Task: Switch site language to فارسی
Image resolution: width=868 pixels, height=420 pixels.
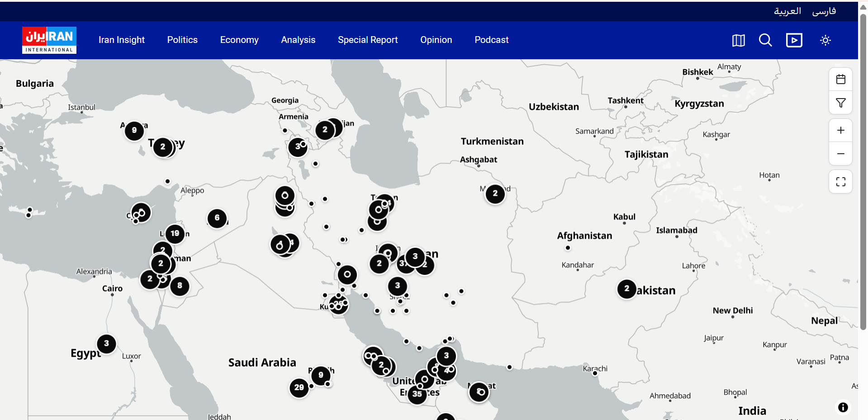Action: point(825,11)
